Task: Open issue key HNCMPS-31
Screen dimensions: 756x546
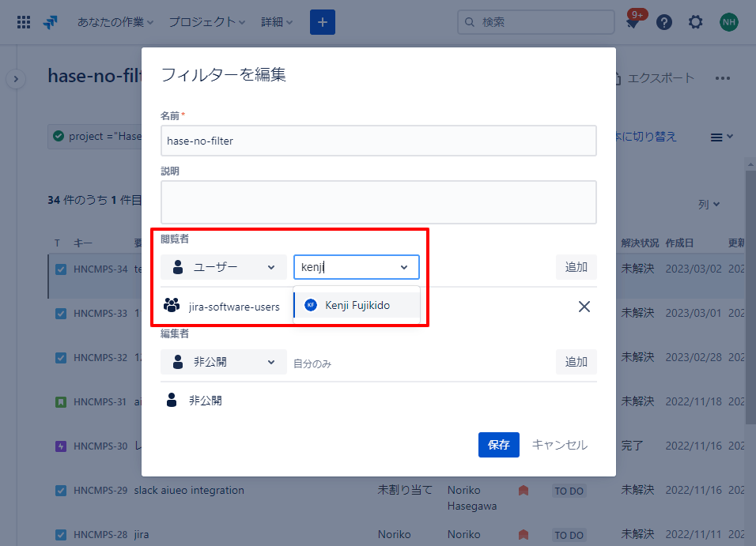Action: [100, 402]
